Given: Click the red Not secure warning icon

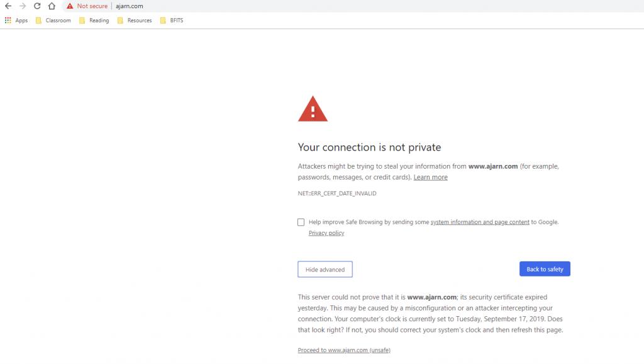Looking at the screenshot, I should [x=70, y=6].
